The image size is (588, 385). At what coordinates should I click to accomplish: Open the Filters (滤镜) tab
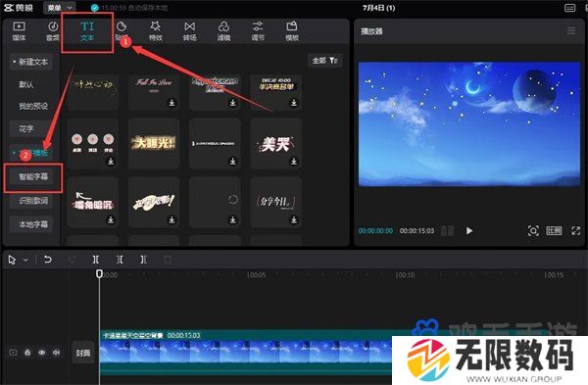pos(223,30)
